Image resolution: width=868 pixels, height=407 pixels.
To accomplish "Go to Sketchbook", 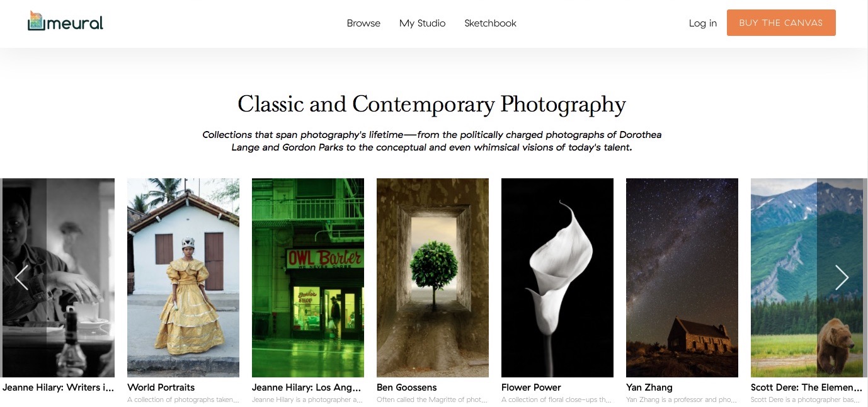I will tap(490, 23).
